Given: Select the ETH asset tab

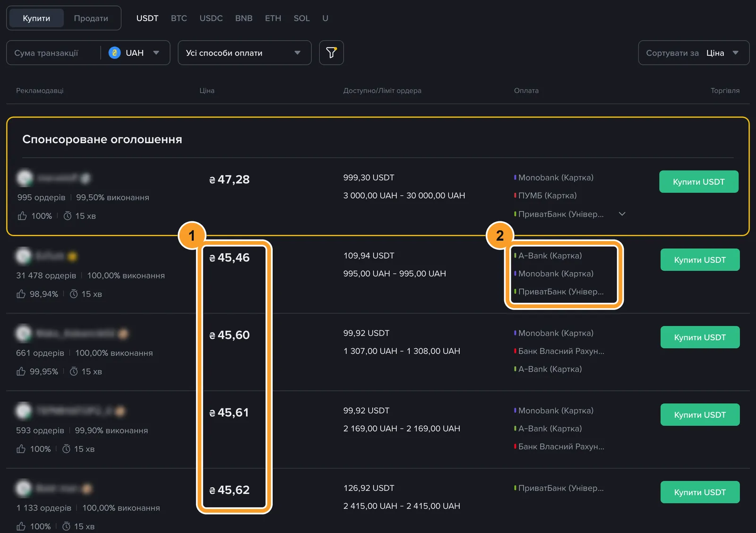Looking at the screenshot, I should tap(273, 18).
